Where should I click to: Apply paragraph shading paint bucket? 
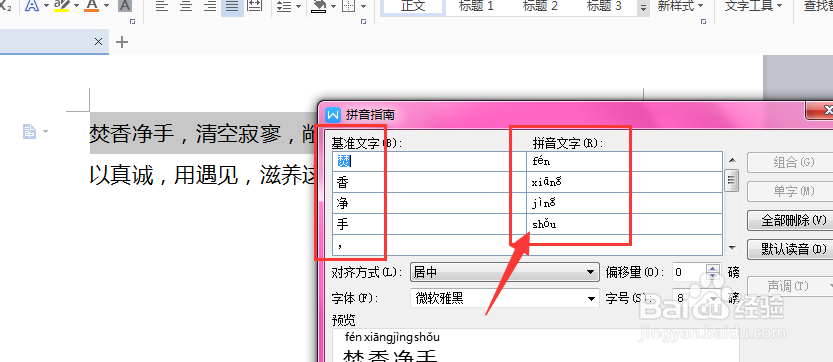point(318,6)
